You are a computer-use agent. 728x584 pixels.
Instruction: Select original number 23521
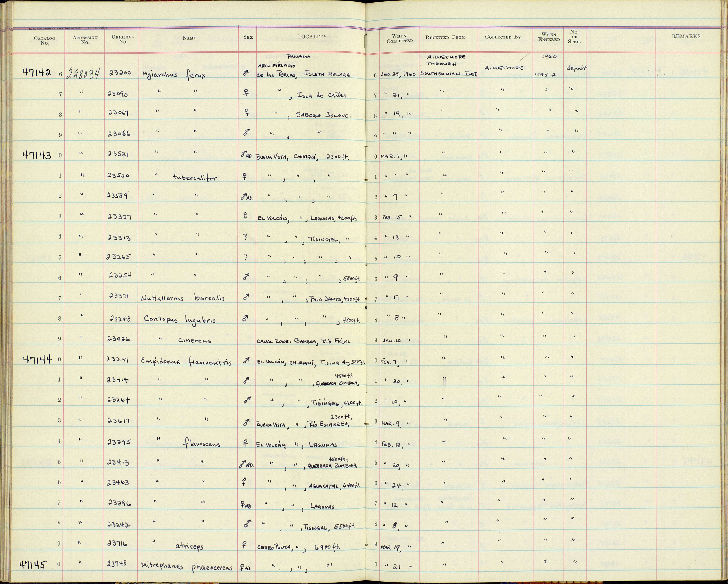click(119, 154)
